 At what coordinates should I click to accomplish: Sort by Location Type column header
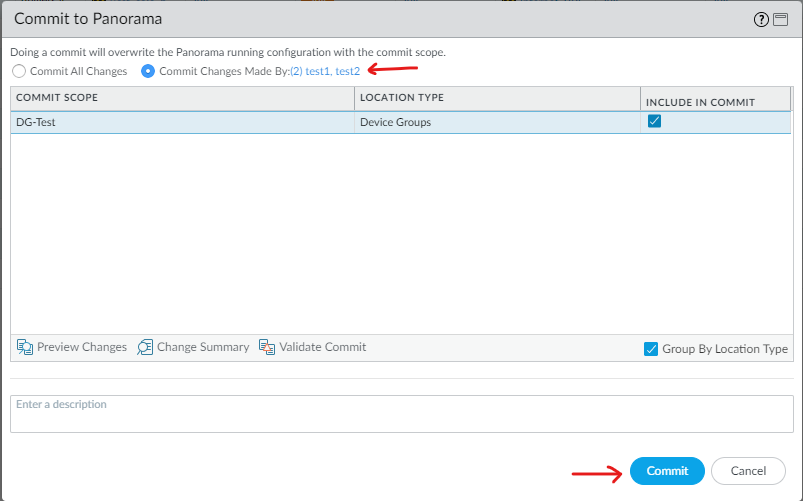(497, 98)
